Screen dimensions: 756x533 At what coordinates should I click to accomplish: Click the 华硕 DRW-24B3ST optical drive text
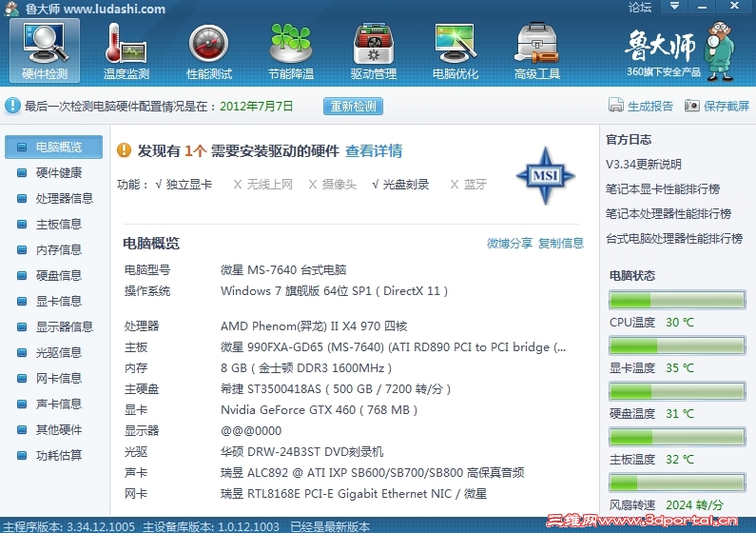(301, 452)
